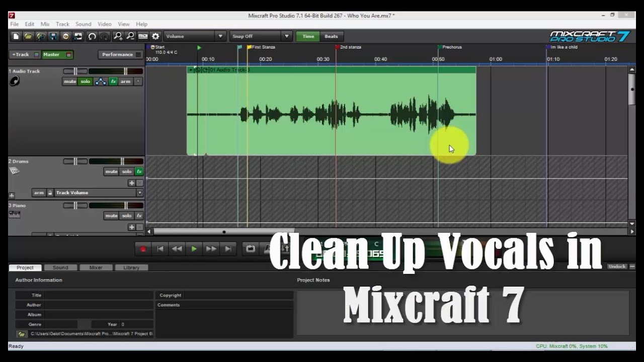This screenshot has height=362, width=644.
Task: Open the MIDI toolbar icon
Action: point(143,36)
